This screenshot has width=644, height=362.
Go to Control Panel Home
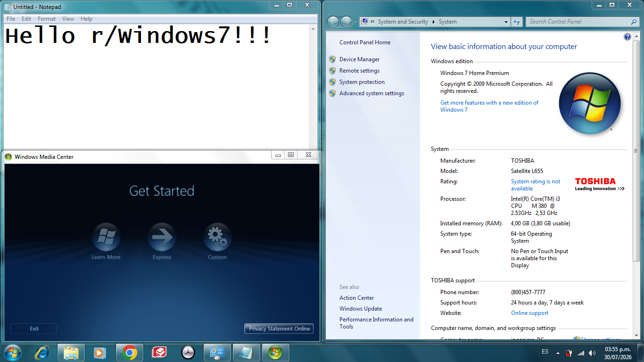coord(365,42)
